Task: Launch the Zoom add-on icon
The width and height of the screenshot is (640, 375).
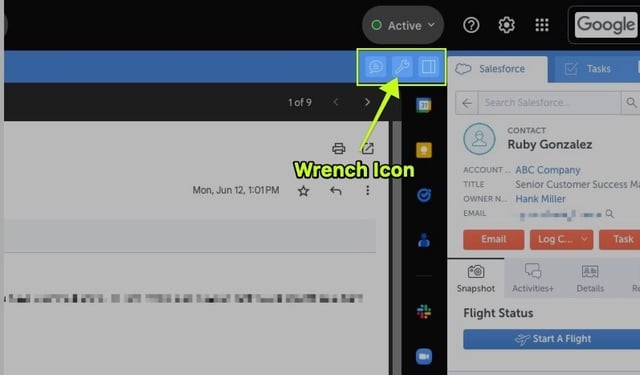Action: (424, 357)
